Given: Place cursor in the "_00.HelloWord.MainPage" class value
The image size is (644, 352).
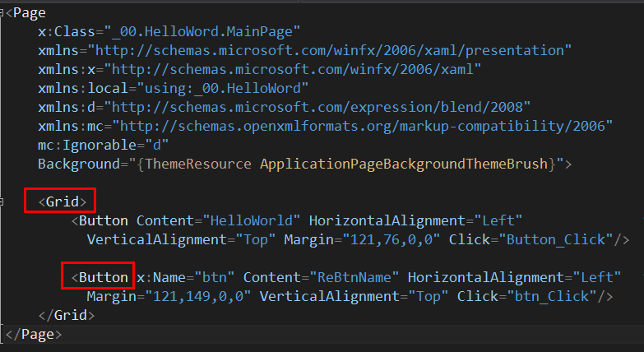Looking at the screenshot, I should pos(202,31).
